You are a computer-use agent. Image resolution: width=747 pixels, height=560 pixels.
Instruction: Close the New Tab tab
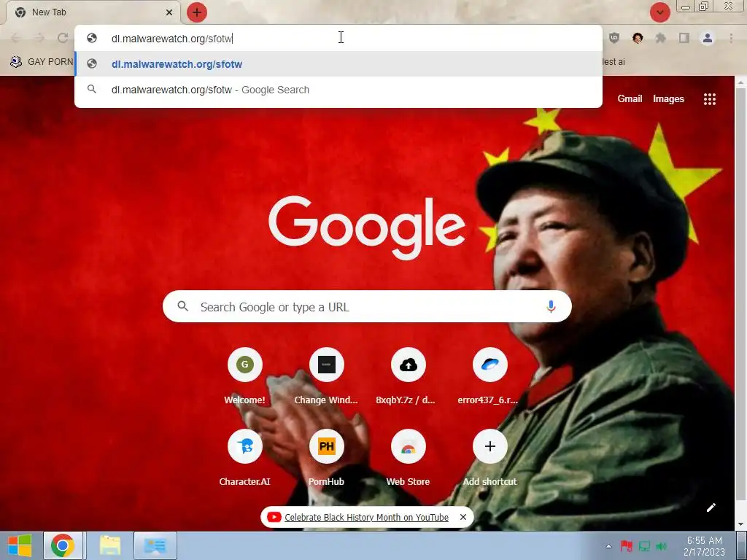(x=169, y=12)
